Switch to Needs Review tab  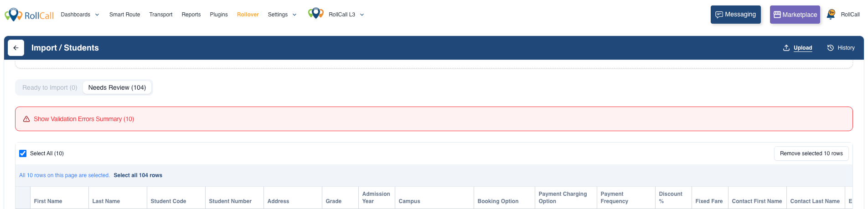(x=117, y=87)
